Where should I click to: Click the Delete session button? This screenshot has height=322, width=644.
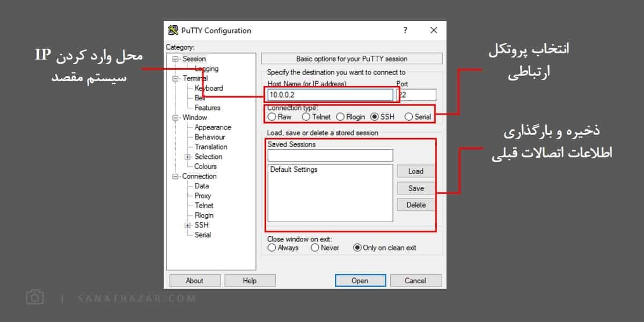[x=416, y=205]
